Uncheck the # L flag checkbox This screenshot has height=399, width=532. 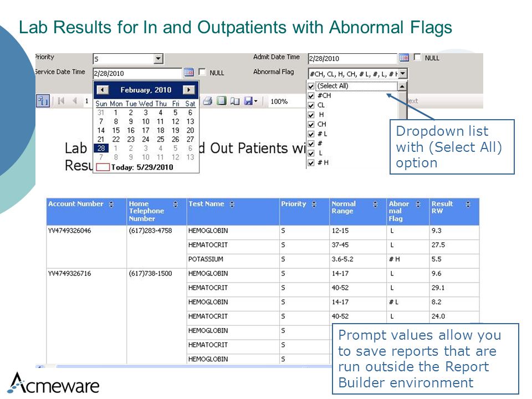(x=311, y=134)
